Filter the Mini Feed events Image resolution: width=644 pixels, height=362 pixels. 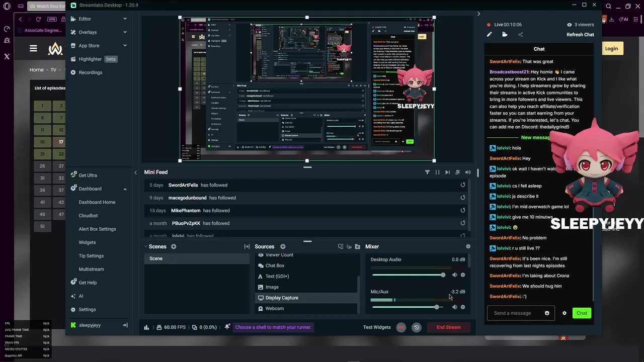(427, 172)
